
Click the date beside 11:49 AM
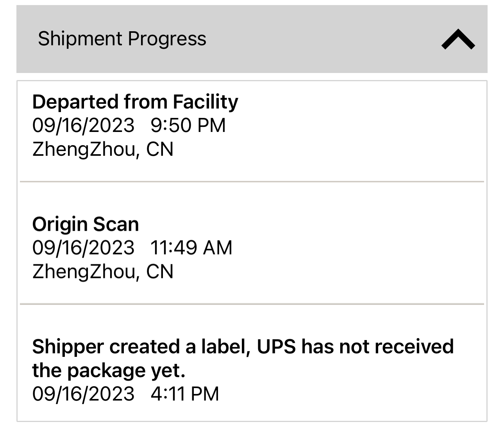[83, 248]
